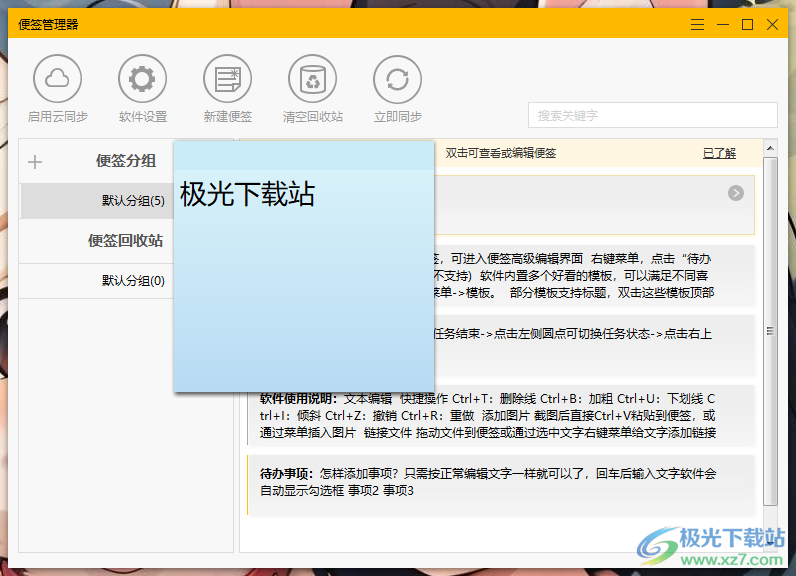
Task: Click the 便签分组 header
Action: (x=126, y=161)
